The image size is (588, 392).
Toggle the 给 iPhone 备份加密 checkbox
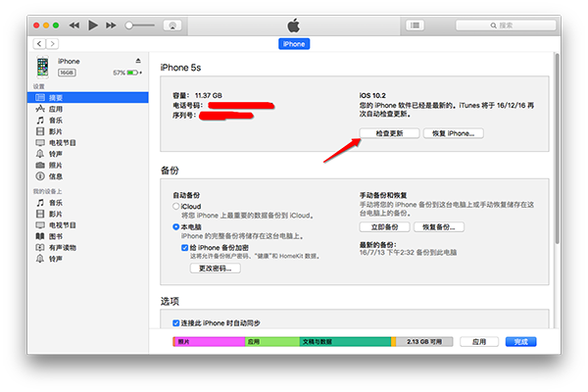tap(184, 248)
